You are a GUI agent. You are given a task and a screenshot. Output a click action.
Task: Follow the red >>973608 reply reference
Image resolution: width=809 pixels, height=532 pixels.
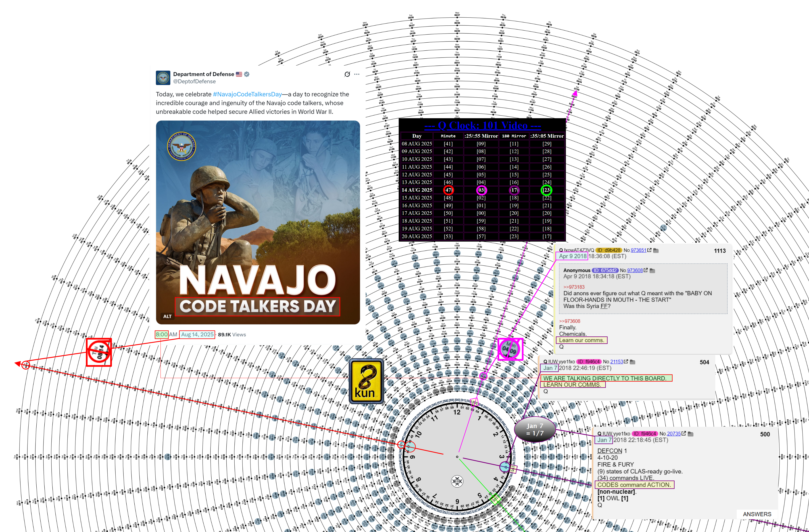pos(570,321)
